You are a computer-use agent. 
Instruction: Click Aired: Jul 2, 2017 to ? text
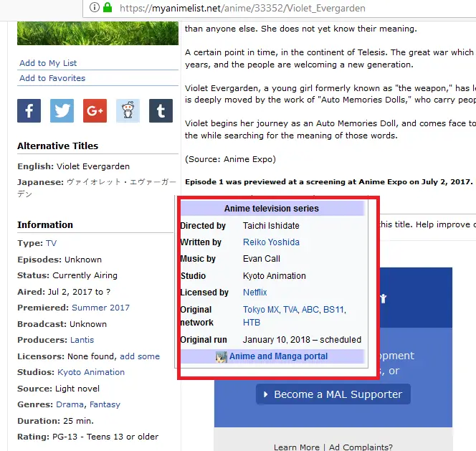[x=64, y=292]
